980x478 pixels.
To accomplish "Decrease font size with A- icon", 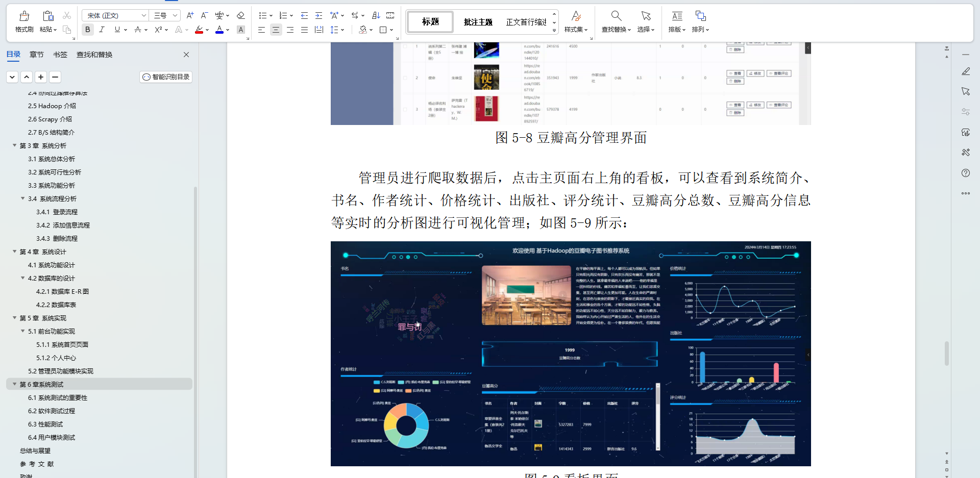I will [x=204, y=16].
